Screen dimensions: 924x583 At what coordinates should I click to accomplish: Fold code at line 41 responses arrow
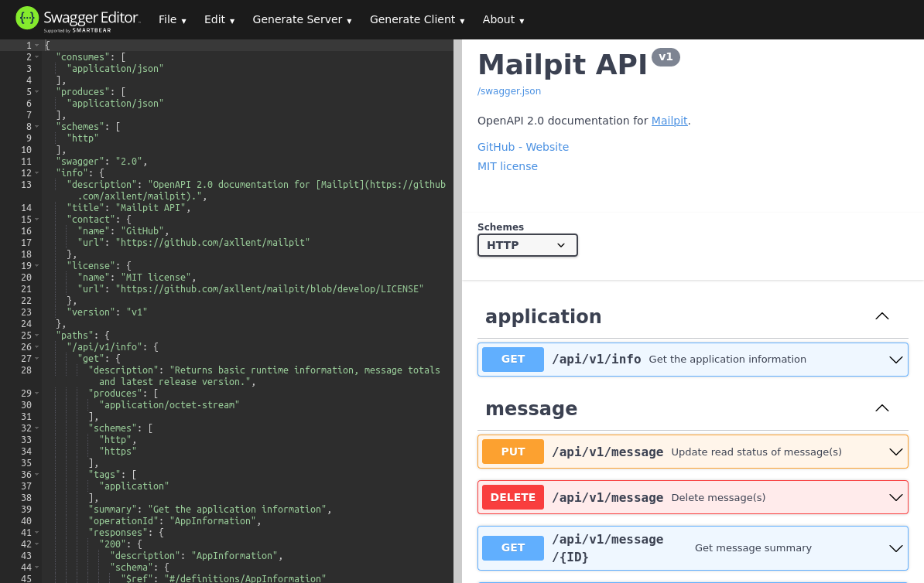37,533
